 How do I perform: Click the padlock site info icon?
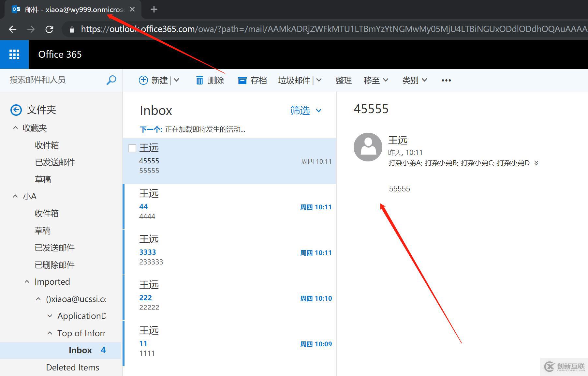72,29
